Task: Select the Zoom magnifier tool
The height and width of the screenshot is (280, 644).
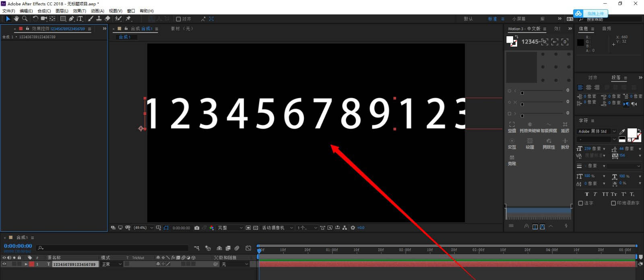Action: pos(25,19)
